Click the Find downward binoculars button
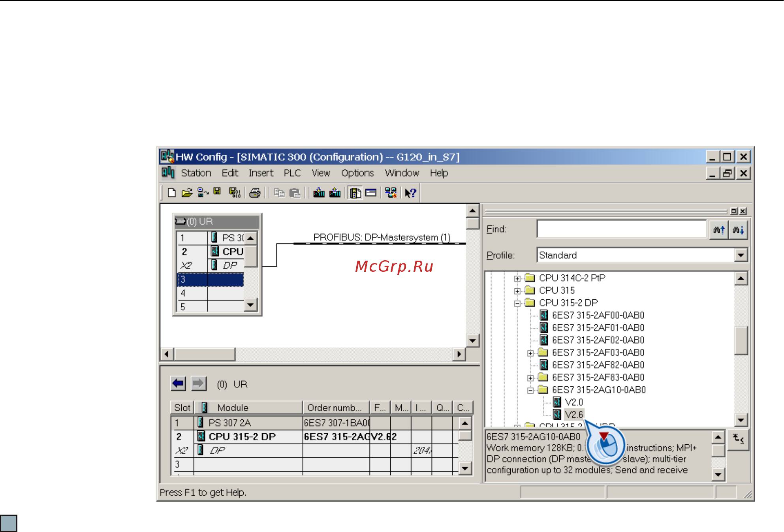 738,229
